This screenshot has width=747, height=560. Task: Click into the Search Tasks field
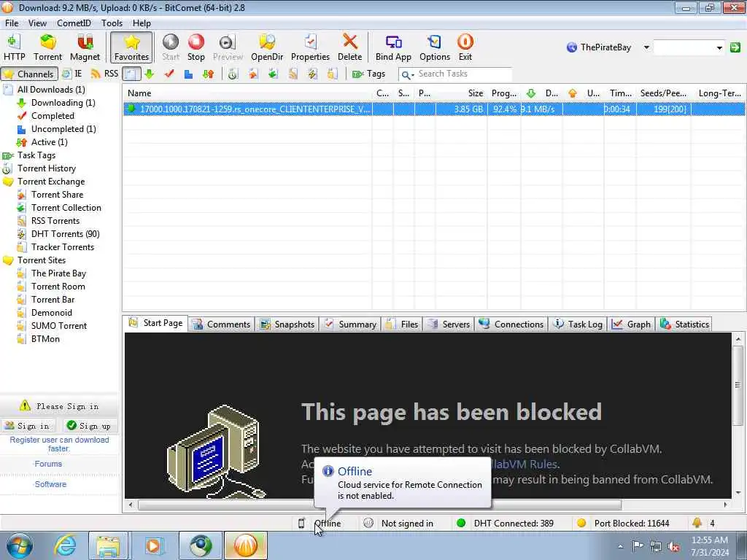463,74
